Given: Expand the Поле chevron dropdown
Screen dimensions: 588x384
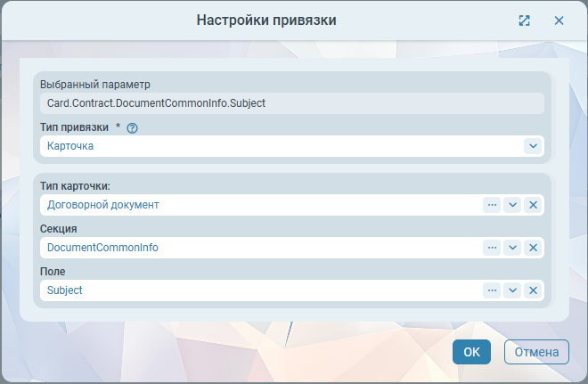Looking at the screenshot, I should tap(512, 290).
